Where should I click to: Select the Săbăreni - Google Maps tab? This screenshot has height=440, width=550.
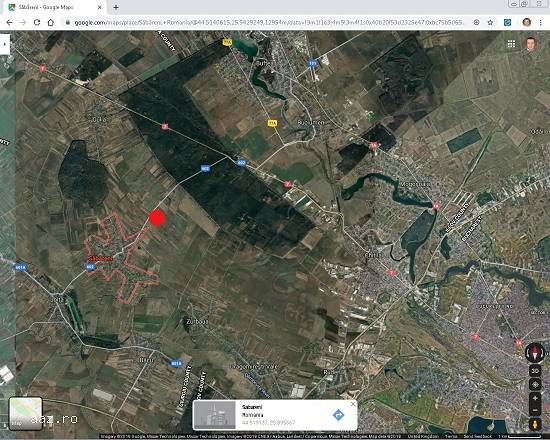point(53,7)
